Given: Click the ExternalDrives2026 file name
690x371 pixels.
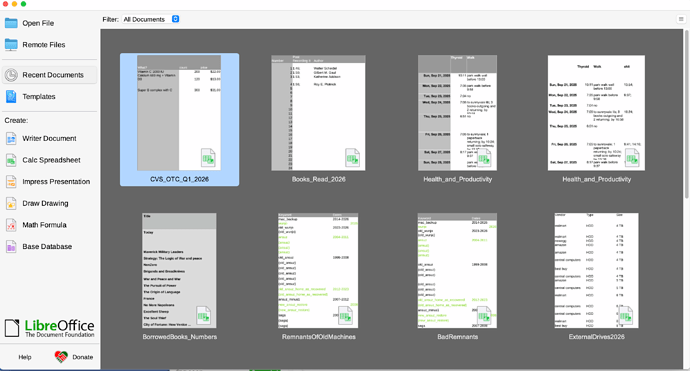Looking at the screenshot, I should coord(596,337).
